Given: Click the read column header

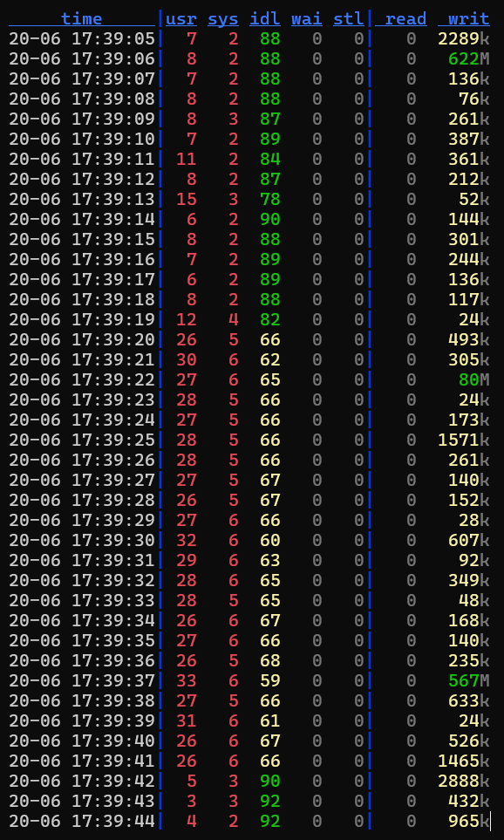Looking at the screenshot, I should click(406, 18).
